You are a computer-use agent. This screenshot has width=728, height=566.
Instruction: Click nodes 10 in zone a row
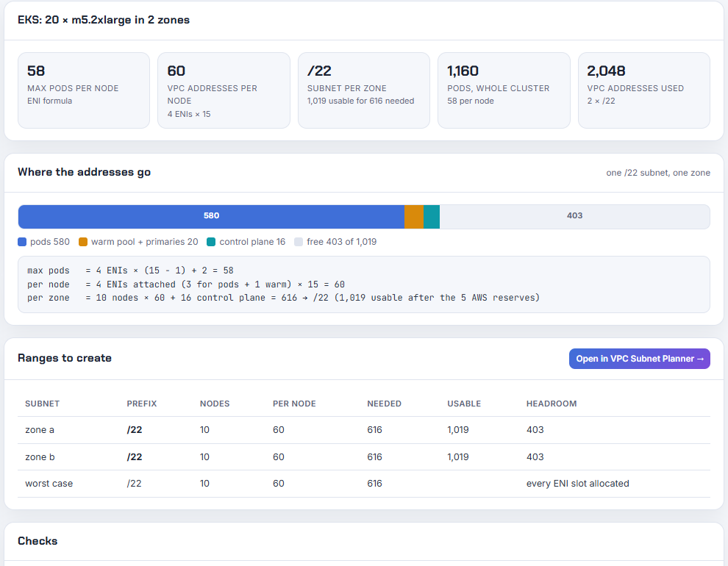coord(204,430)
